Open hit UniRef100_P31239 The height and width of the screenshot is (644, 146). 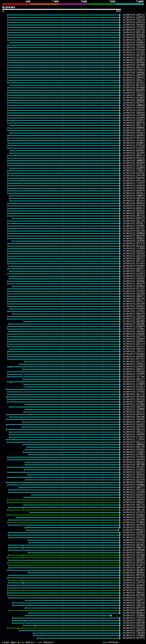coord(134,20)
